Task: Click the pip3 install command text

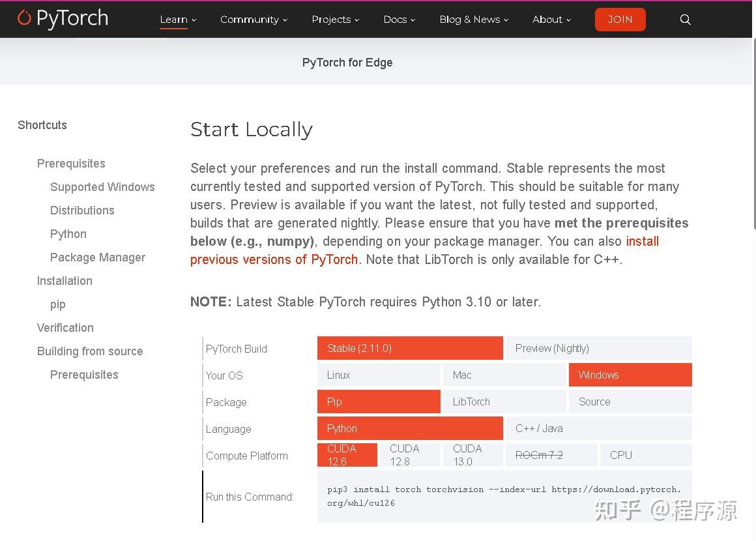Action: (x=504, y=496)
